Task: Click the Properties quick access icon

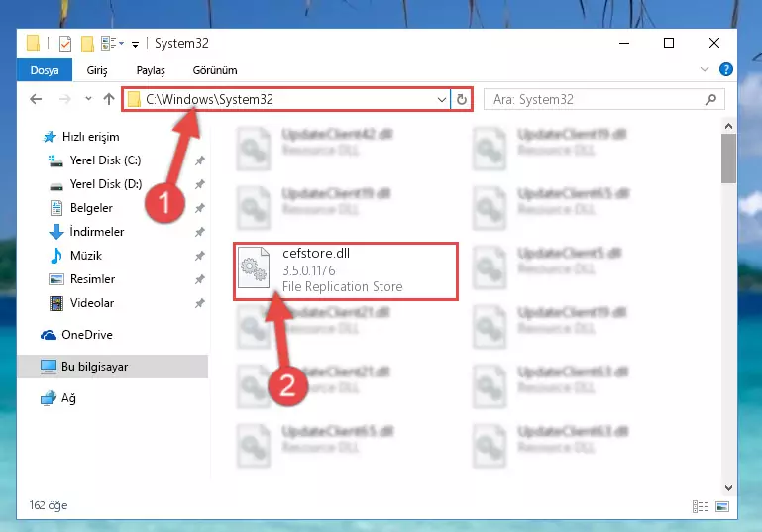Action: (65, 44)
